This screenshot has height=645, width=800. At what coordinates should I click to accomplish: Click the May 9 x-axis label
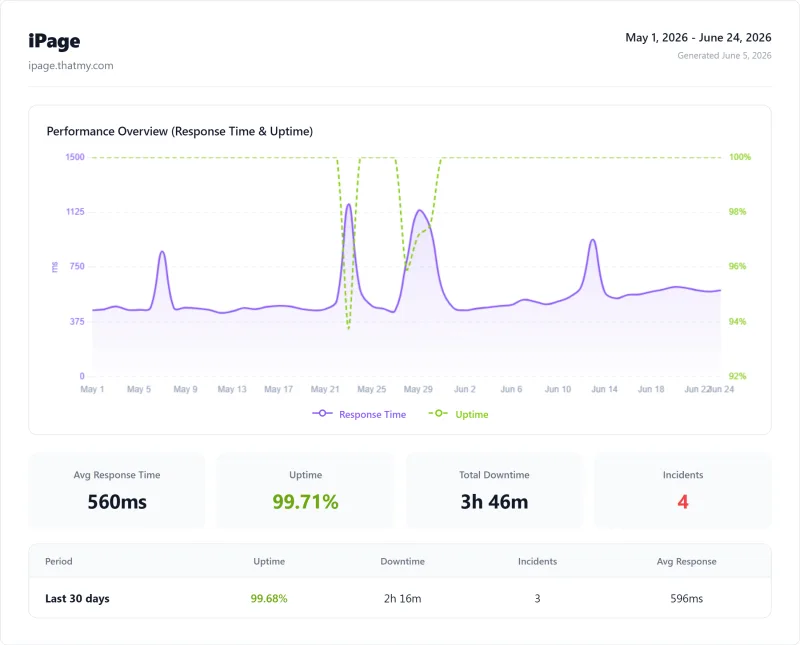click(185, 389)
